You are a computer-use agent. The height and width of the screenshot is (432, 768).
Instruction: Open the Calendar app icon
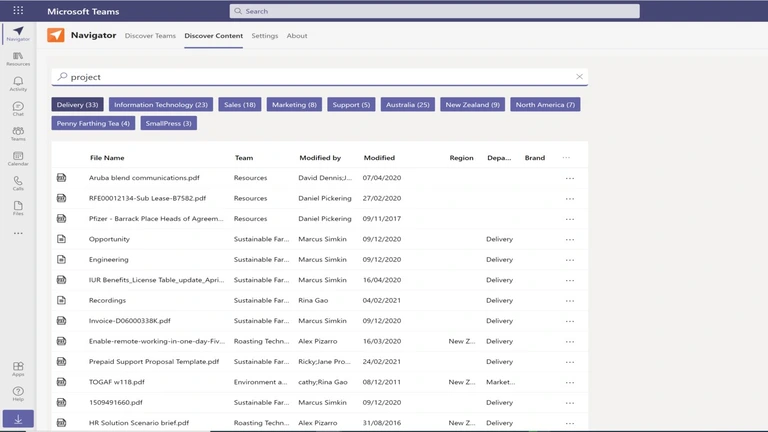tap(18, 158)
